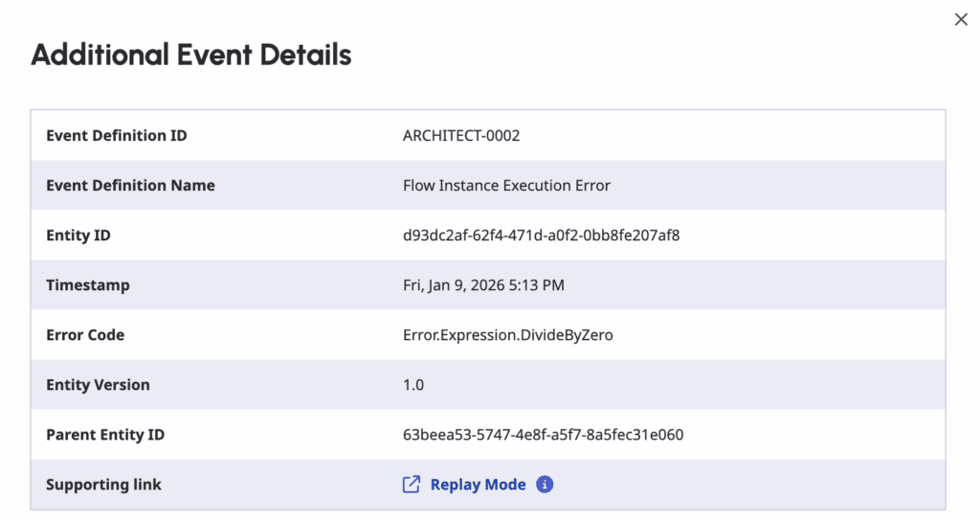Click the Event Definition Name label
980x521 pixels.
click(130, 186)
